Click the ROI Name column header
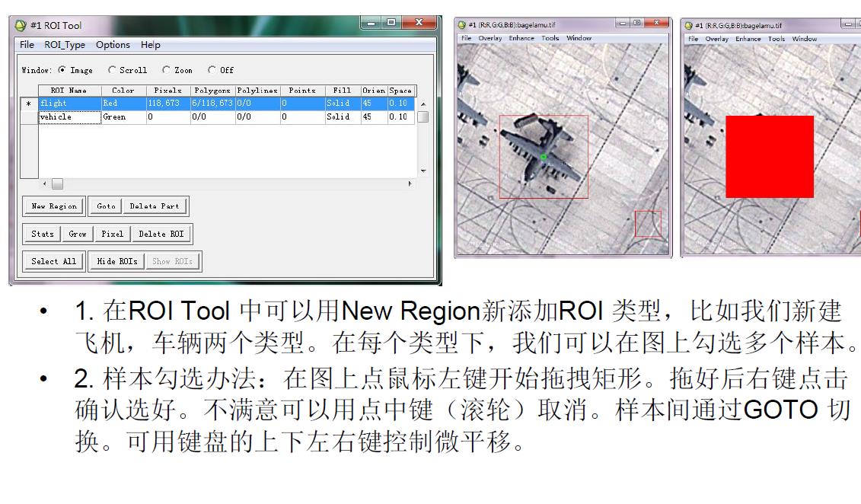861x504 pixels. coord(69,91)
